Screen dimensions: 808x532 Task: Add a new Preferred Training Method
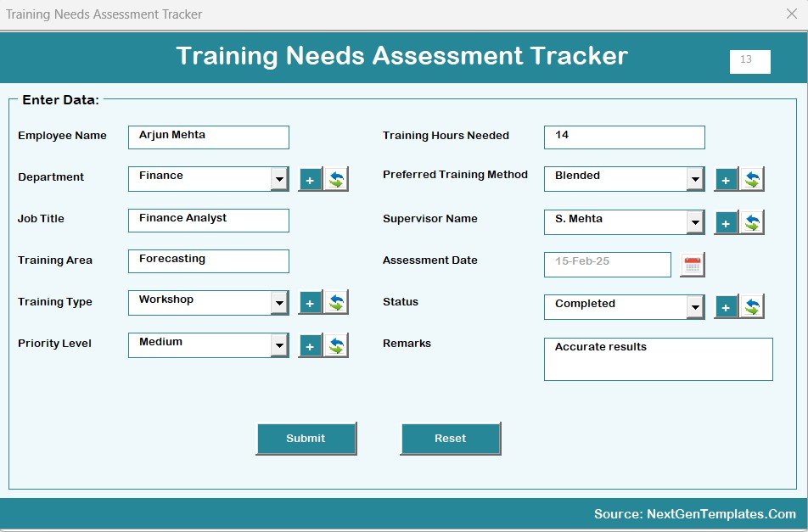(x=727, y=180)
